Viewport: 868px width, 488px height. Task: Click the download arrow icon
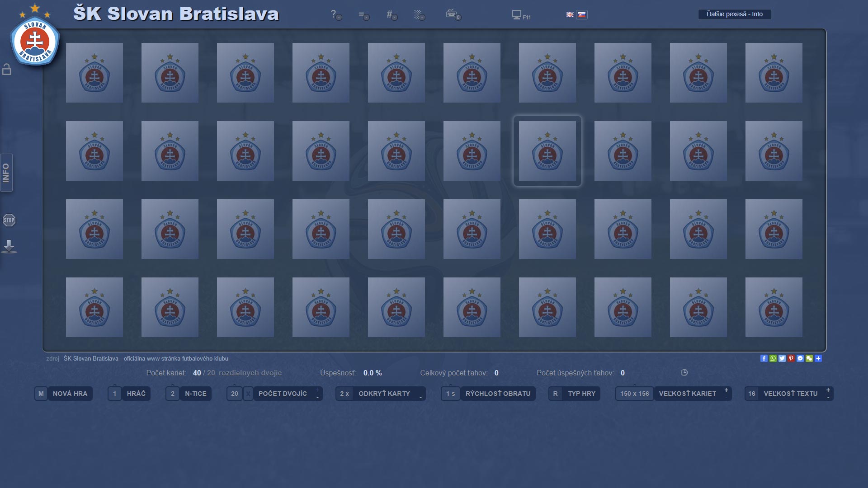point(9,247)
